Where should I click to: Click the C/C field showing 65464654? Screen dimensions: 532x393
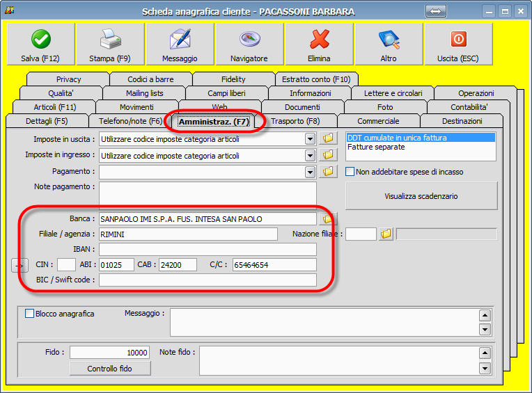274,264
